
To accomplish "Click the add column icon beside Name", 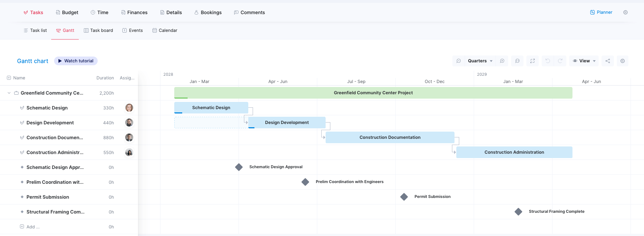I will 9,78.
